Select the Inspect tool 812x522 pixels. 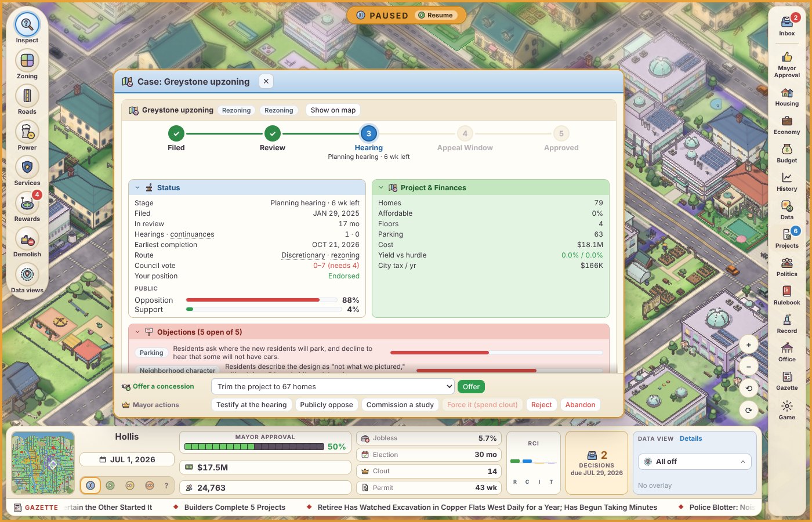pos(27,25)
